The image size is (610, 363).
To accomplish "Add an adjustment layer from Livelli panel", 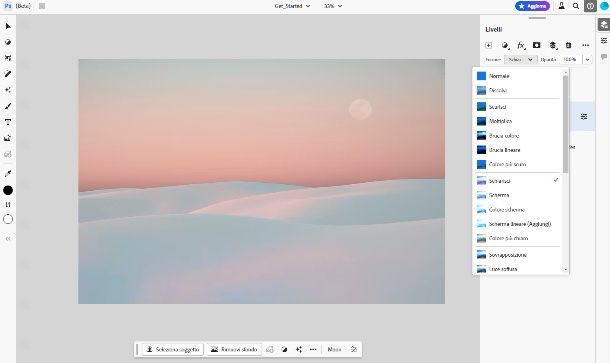I will (505, 46).
